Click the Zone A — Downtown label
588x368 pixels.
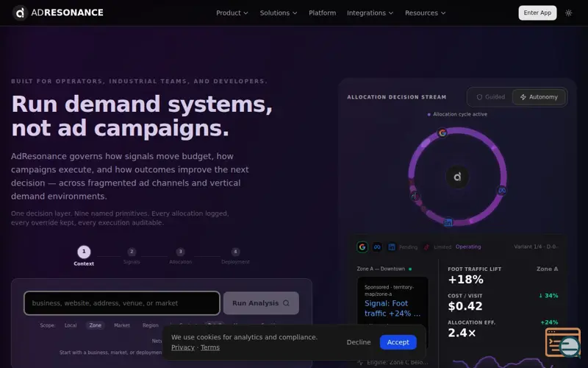381,269
